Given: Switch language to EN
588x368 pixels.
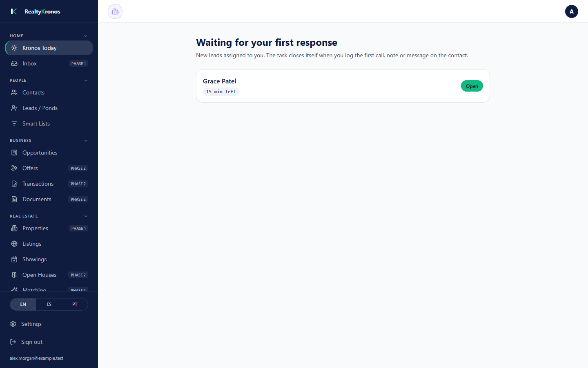Looking at the screenshot, I should (x=23, y=304).
